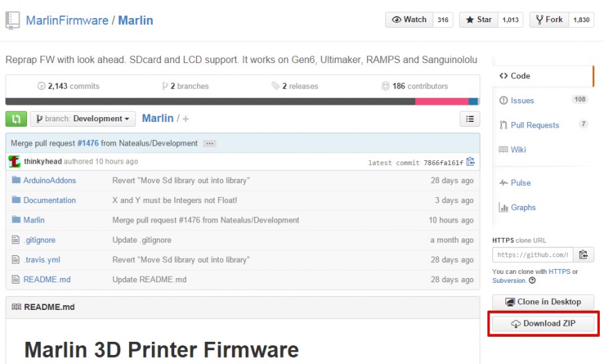Click the Clone in Desktop button
The image size is (604, 364).
[x=543, y=302]
